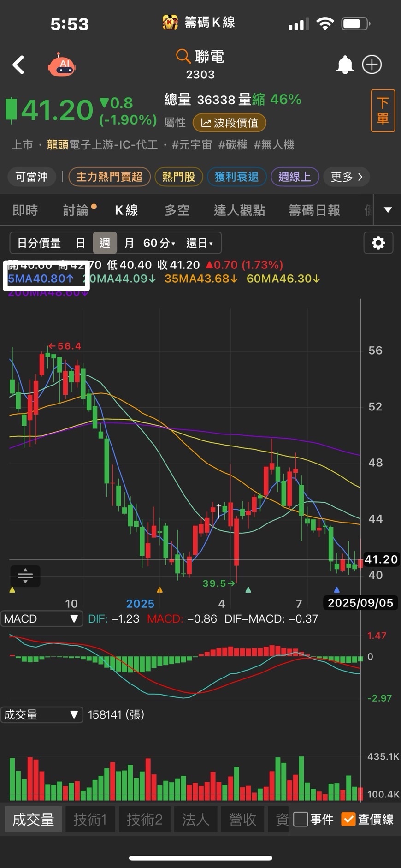Open the 主力熱門賣超 tag

(x=109, y=177)
